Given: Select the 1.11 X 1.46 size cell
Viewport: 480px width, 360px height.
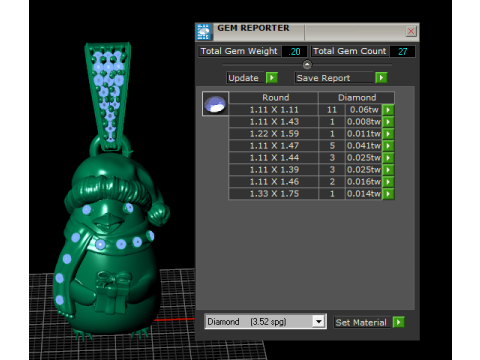Looking at the screenshot, I should (273, 182).
